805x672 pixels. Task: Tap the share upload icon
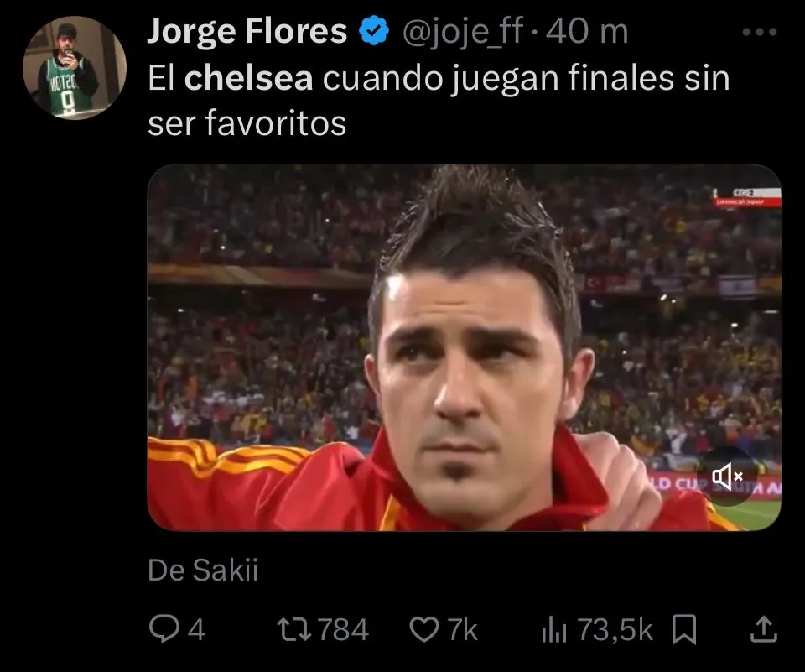[763, 629]
